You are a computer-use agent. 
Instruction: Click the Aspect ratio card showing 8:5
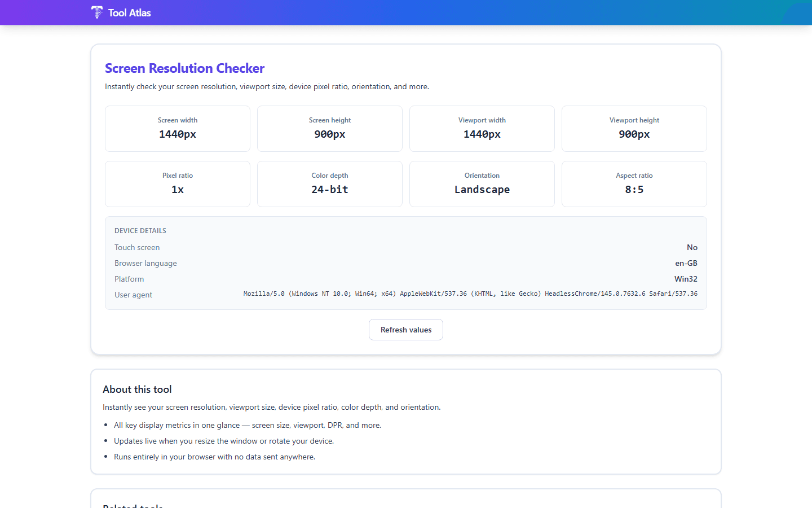(x=634, y=184)
